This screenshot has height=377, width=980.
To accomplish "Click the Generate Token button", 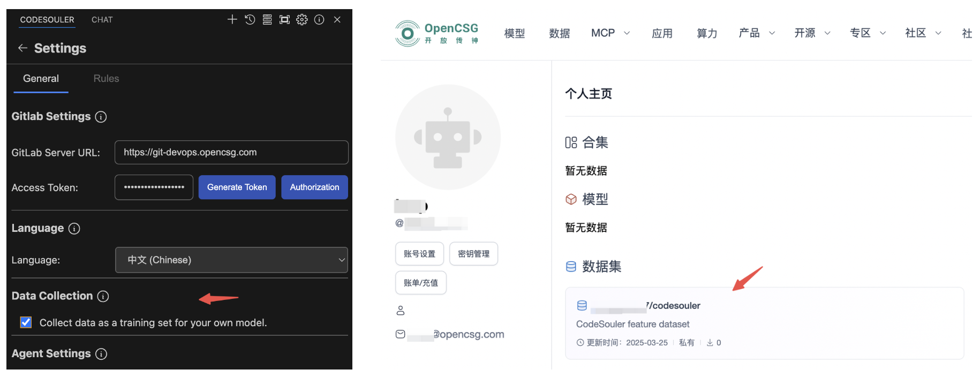I will click(x=237, y=187).
